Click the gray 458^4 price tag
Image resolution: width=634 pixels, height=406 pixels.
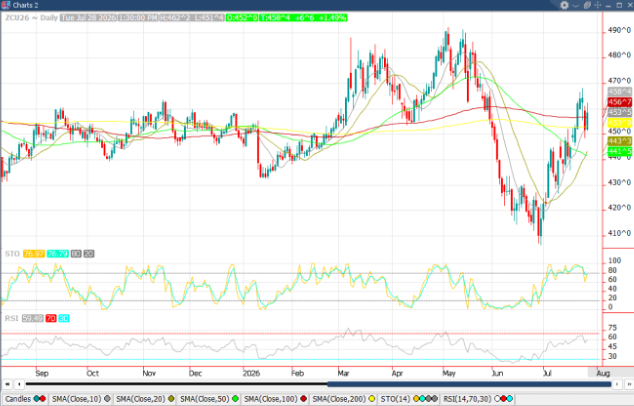click(620, 92)
